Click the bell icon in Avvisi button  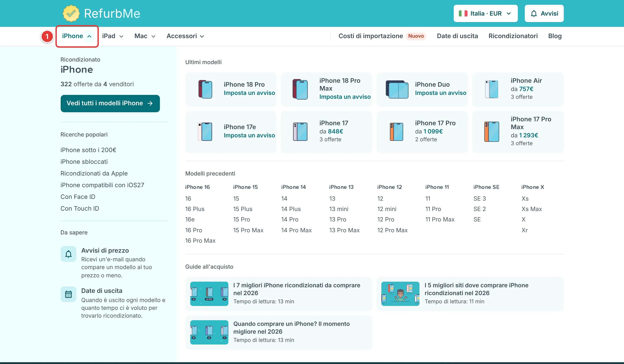click(534, 14)
